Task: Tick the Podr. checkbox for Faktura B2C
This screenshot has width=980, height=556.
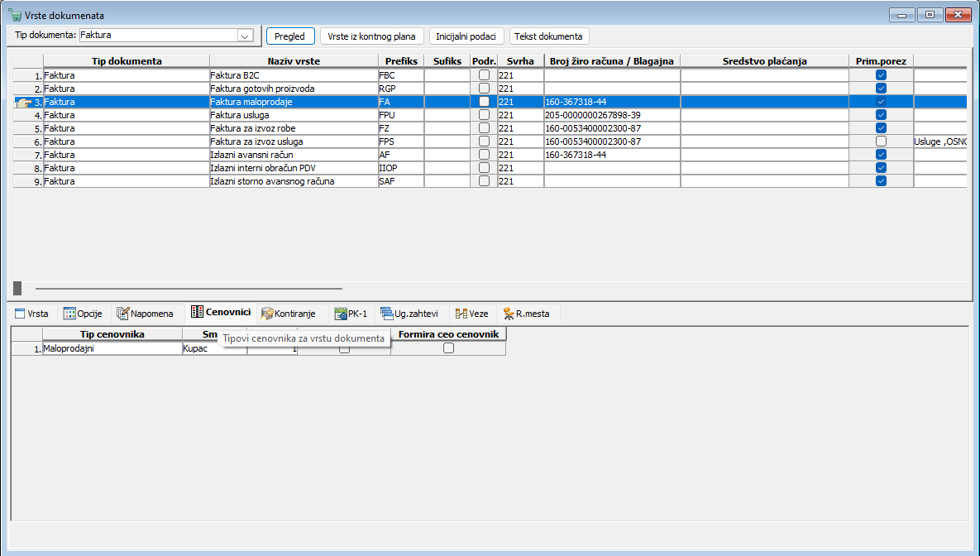Action: (x=484, y=75)
